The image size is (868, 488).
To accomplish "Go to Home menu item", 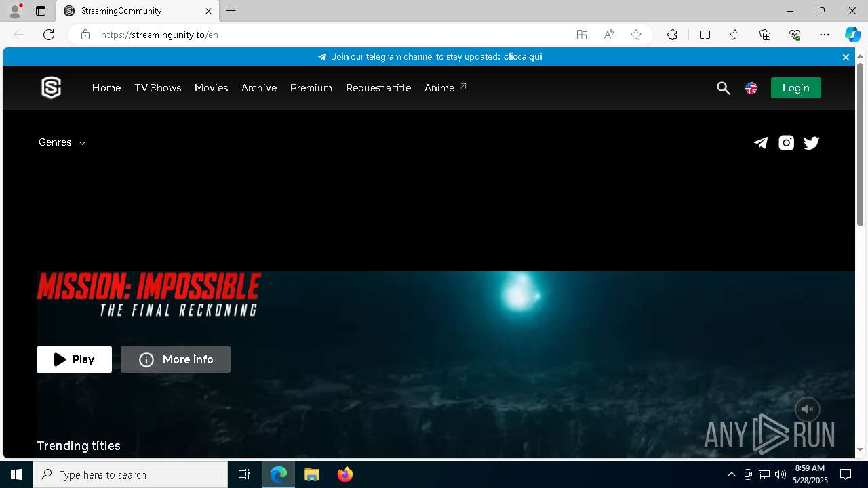I will click(106, 88).
